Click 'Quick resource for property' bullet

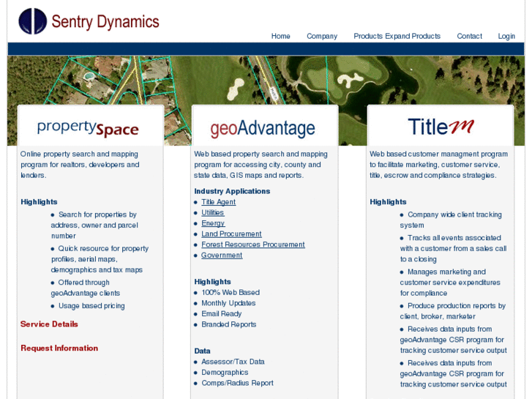tap(103, 248)
